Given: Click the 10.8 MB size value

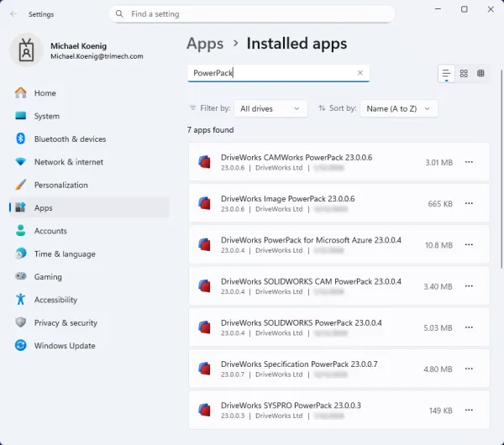Looking at the screenshot, I should 438,245.
